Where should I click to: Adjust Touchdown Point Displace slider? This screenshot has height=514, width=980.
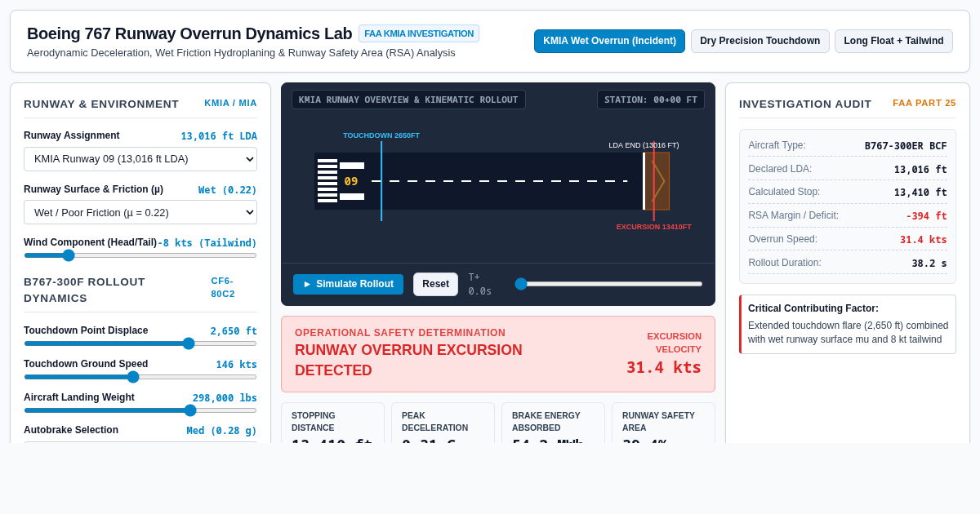point(140,343)
